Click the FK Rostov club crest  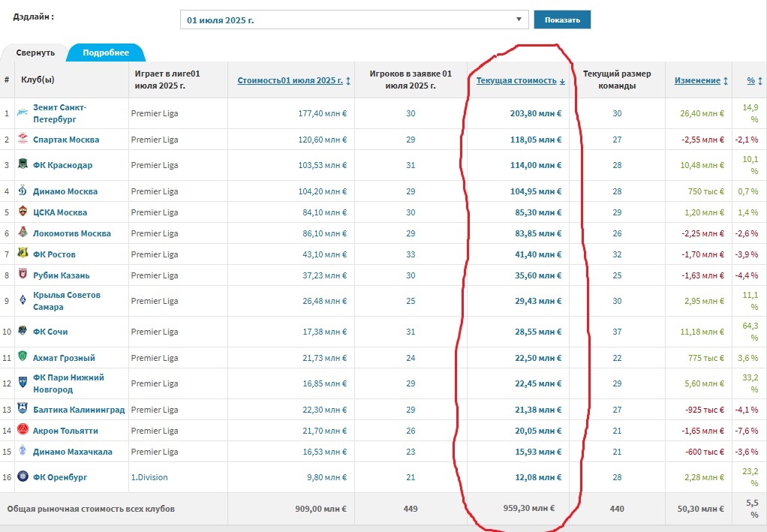pyautogui.click(x=23, y=253)
